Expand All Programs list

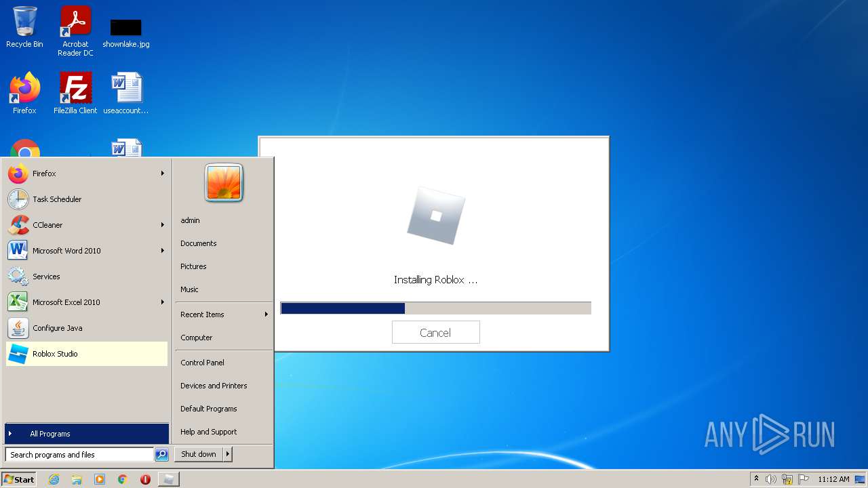pyautogui.click(x=87, y=434)
